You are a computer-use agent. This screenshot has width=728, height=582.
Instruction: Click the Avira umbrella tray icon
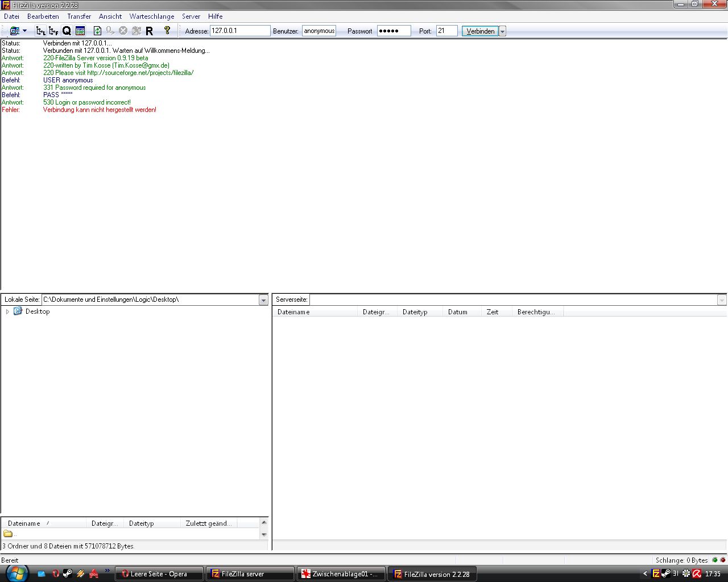696,574
